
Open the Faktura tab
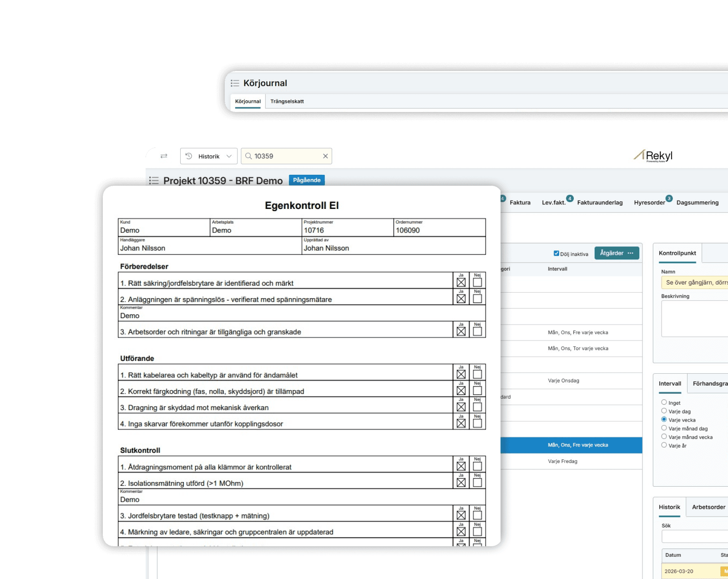(x=520, y=203)
